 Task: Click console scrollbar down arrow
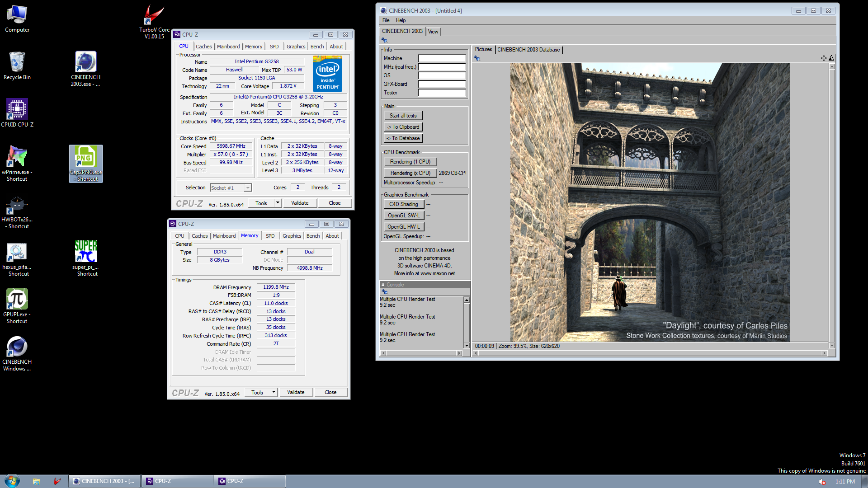click(x=467, y=346)
